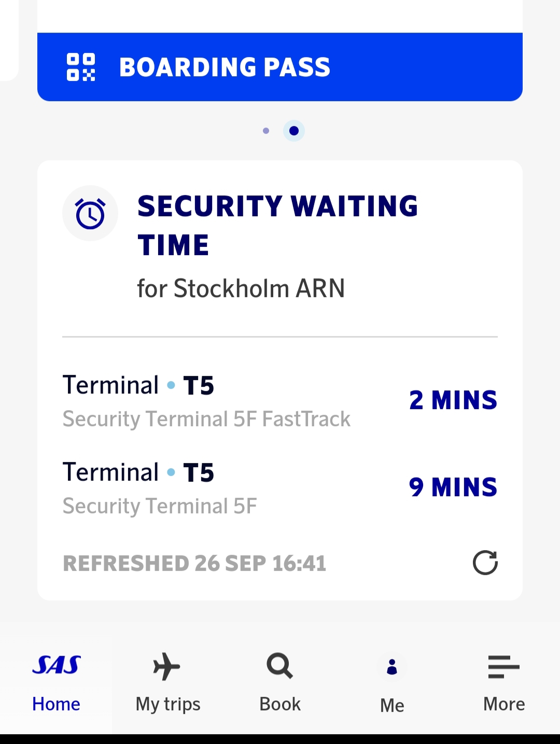Tap the person Me icon
The image size is (560, 744).
392,667
